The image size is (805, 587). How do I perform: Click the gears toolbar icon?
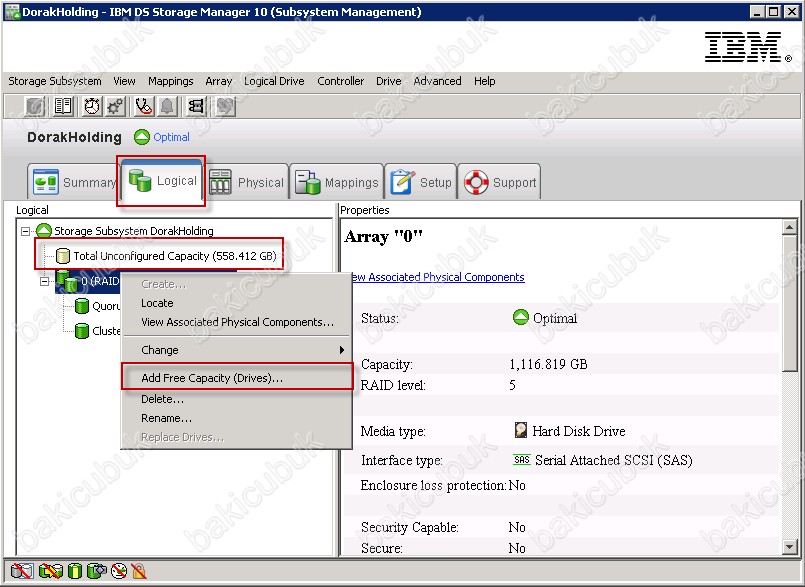click(x=115, y=106)
